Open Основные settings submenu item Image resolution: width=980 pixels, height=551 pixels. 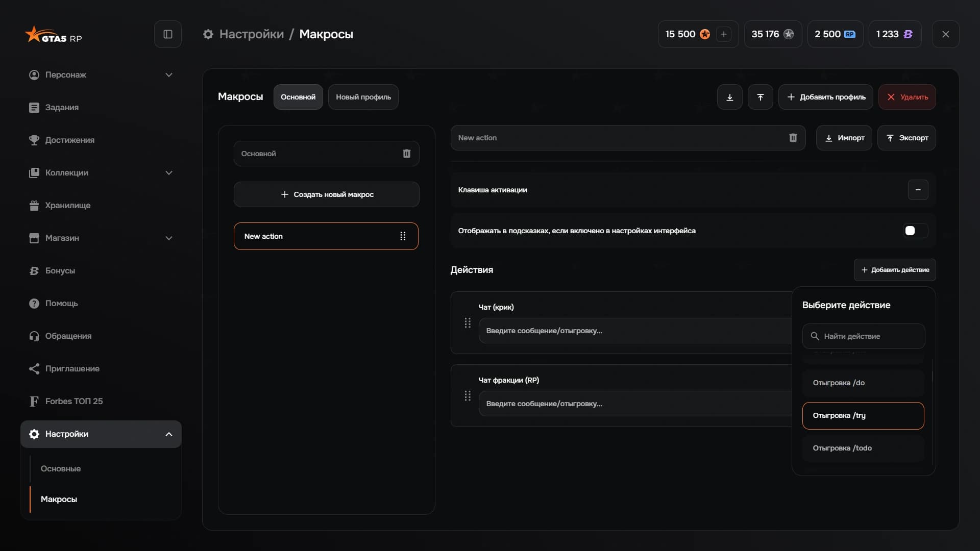click(61, 468)
